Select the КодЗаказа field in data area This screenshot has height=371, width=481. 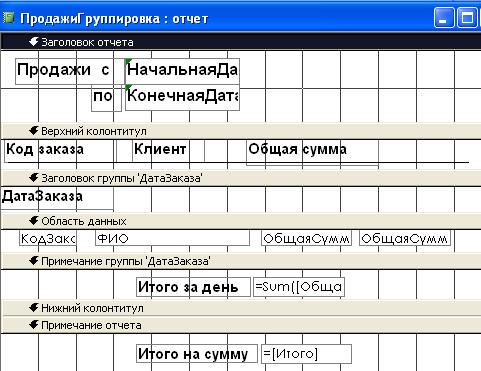48,238
